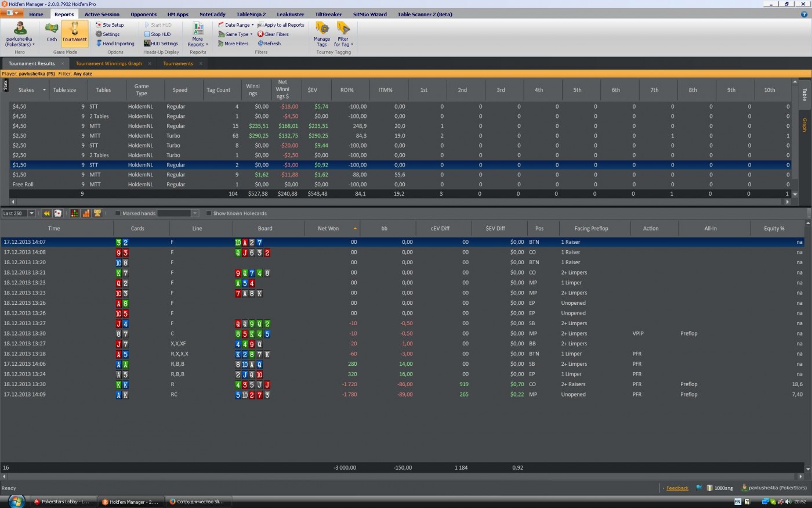Open the application menu button
812x508 pixels.
pyautogui.click(x=12, y=13)
